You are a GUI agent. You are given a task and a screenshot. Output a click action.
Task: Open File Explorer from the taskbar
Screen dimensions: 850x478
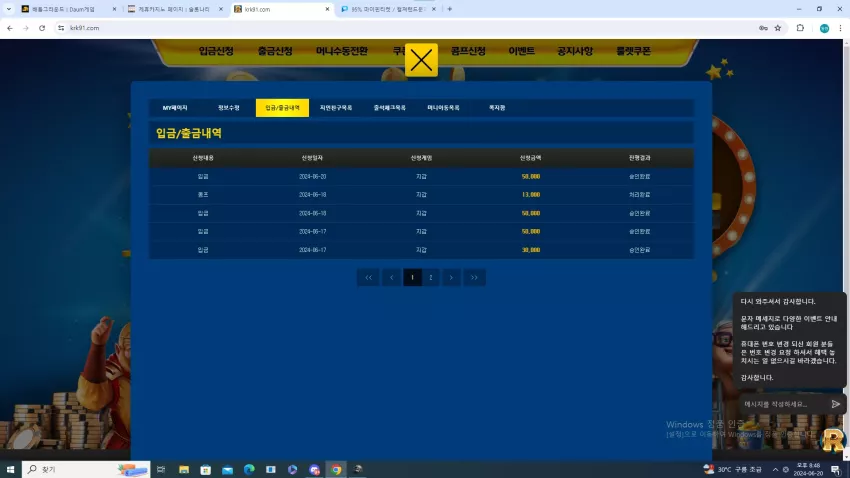coord(184,469)
